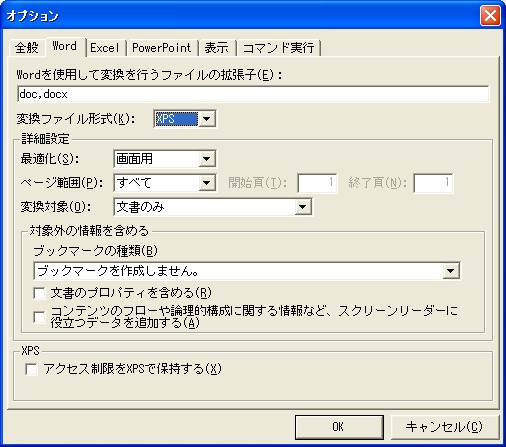This screenshot has height=447, width=506.
Task: Click the Word tab
Action: [x=65, y=46]
